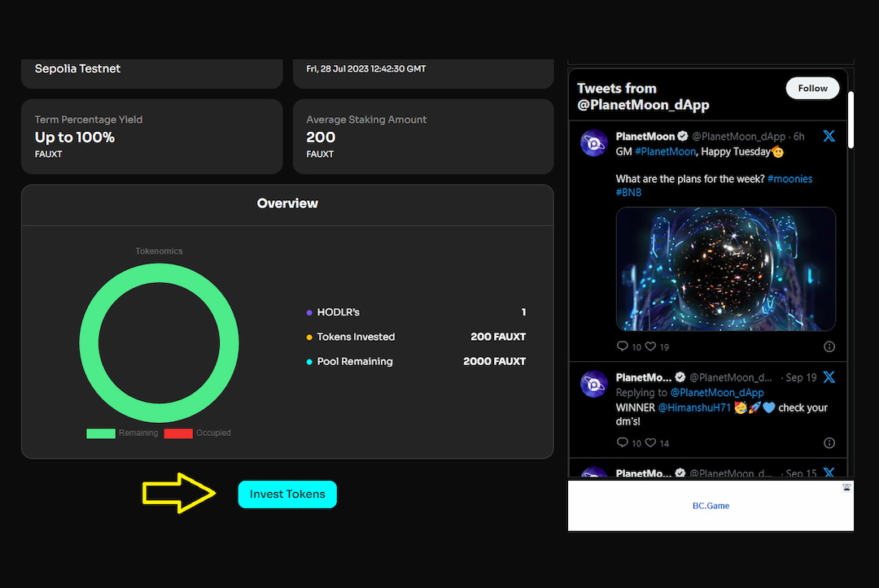Open the #PlanetMoon hashtag link
Viewport: 879px width, 588px height.
click(x=665, y=151)
